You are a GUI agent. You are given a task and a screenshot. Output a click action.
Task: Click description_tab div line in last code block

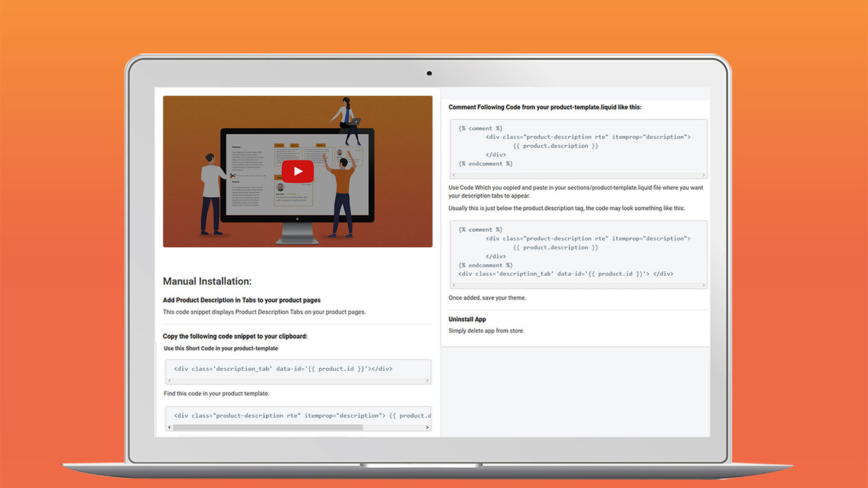tap(566, 274)
